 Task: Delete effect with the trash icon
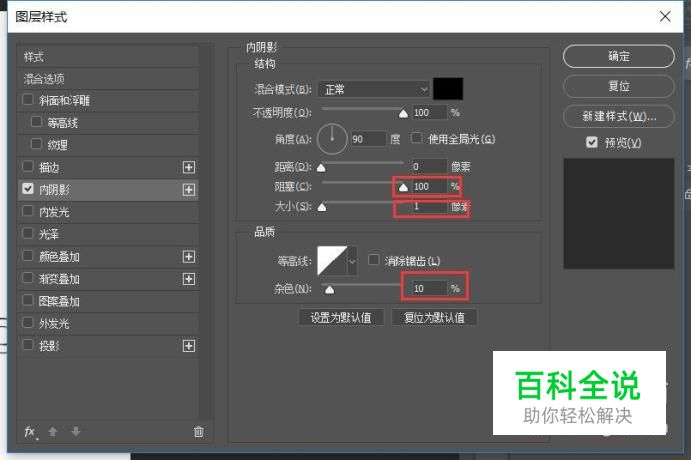pyautogui.click(x=199, y=431)
